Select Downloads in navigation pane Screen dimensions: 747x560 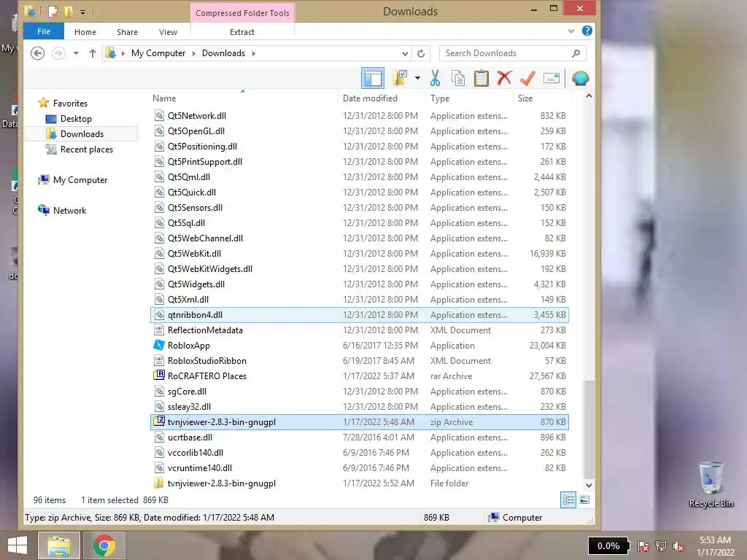82,134
